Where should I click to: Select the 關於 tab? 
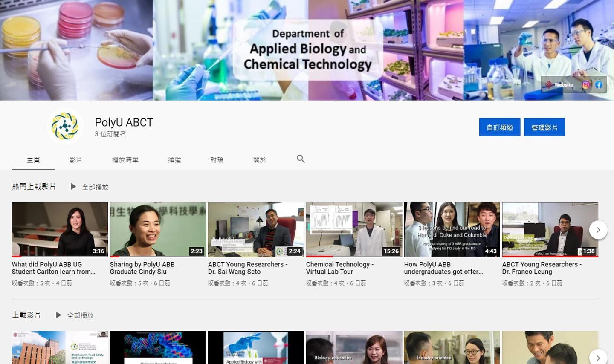[x=260, y=159]
